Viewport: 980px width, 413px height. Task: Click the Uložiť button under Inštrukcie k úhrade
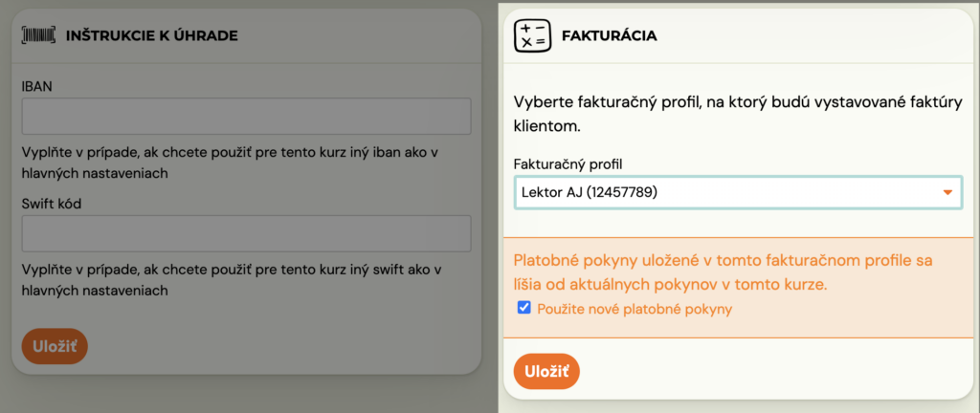coord(55,346)
